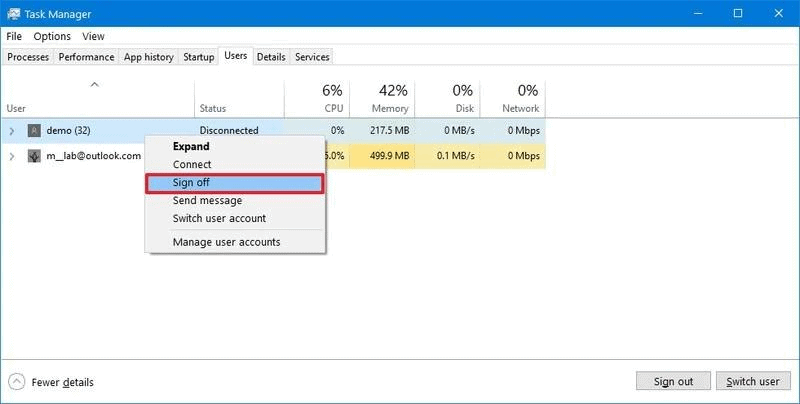The width and height of the screenshot is (800, 404).
Task: Click the 0 MB/s disk value
Action: click(x=459, y=131)
